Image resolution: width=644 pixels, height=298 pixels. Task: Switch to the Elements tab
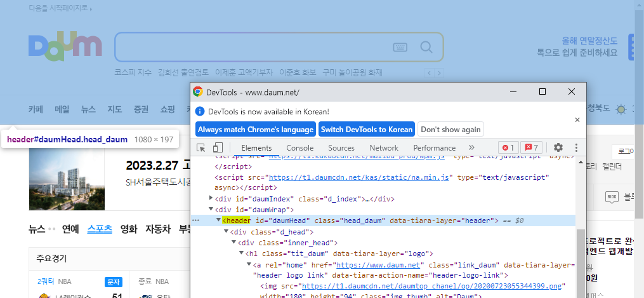click(256, 148)
